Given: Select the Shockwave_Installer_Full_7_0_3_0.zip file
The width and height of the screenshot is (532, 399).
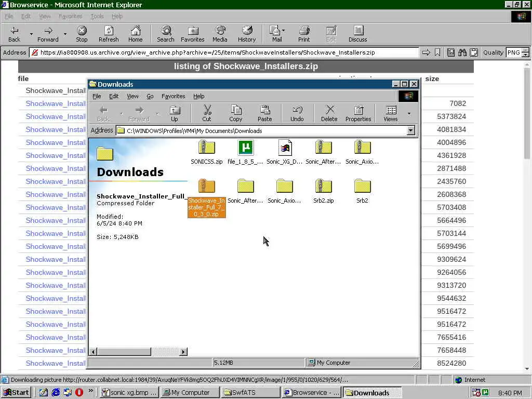Looking at the screenshot, I should 207,198.
